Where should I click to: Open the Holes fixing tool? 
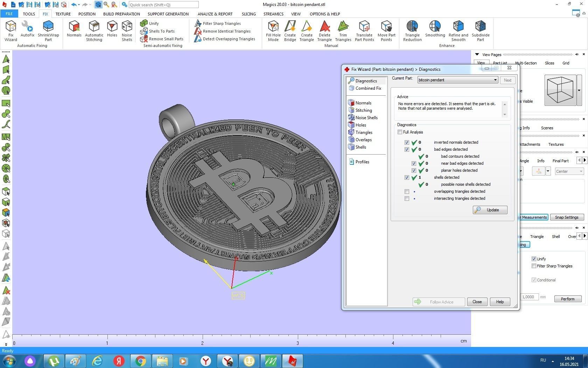pyautogui.click(x=112, y=29)
